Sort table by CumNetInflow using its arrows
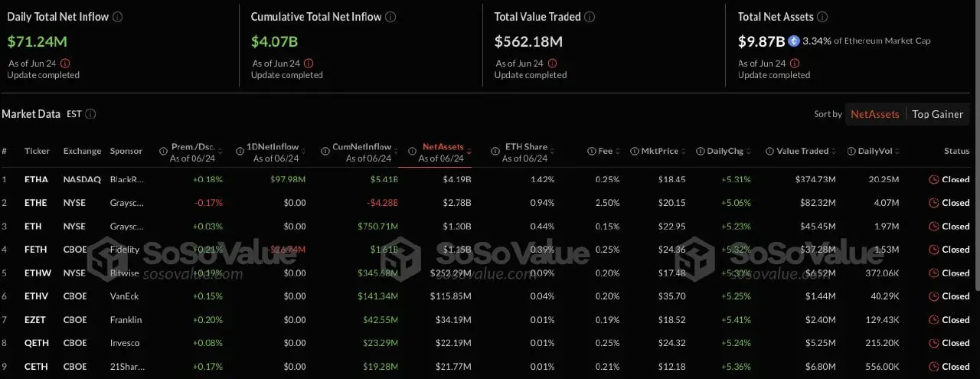The width and height of the screenshot is (980, 379). (396, 152)
